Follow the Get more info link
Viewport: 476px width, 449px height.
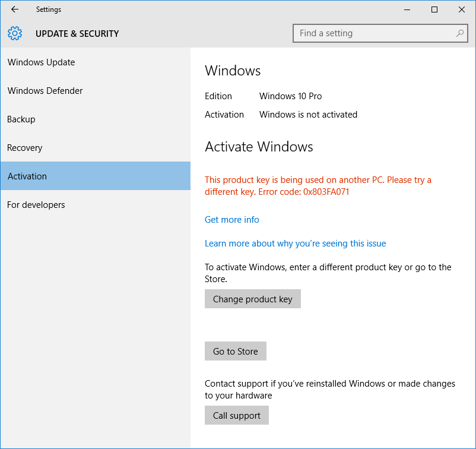pos(231,220)
